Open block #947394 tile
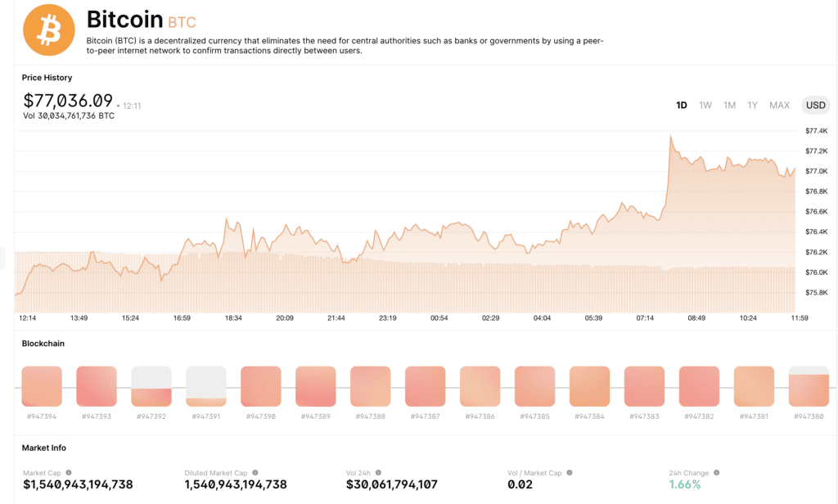The image size is (838, 504). click(42, 386)
